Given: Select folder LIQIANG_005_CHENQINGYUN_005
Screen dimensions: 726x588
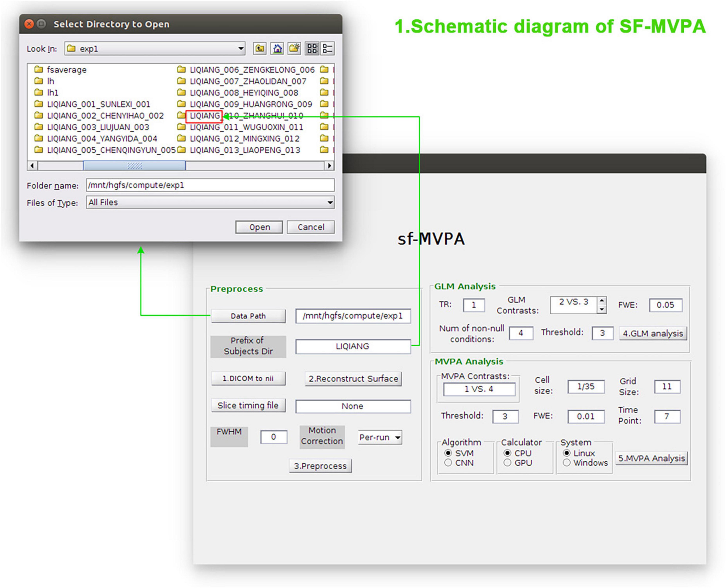Looking at the screenshot, I should pyautogui.click(x=105, y=150).
